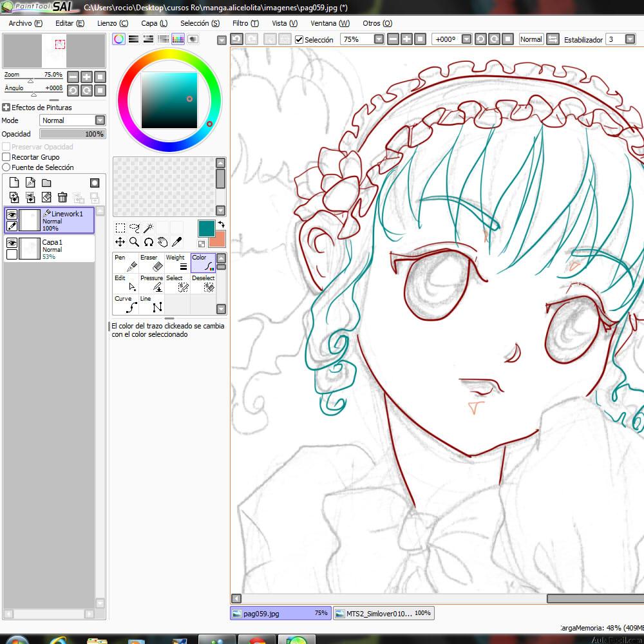The height and width of the screenshot is (644, 644).
Task: Delete the selected layer with trash icon
Action: click(x=62, y=198)
